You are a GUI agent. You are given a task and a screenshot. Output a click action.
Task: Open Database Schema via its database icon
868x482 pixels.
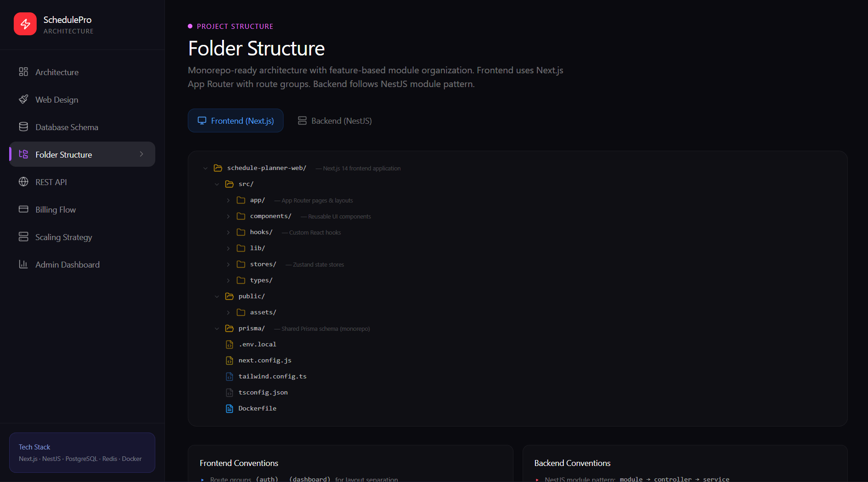24,127
